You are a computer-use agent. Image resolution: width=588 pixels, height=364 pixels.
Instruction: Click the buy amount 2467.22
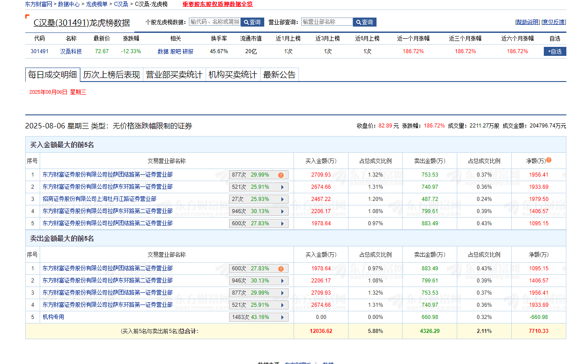pyautogui.click(x=321, y=199)
